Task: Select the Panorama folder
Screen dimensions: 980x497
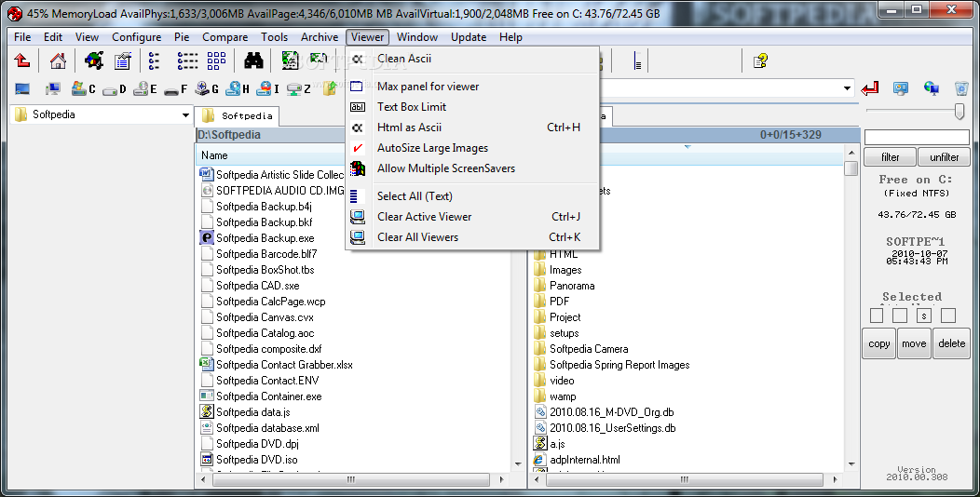Action: 572,286
